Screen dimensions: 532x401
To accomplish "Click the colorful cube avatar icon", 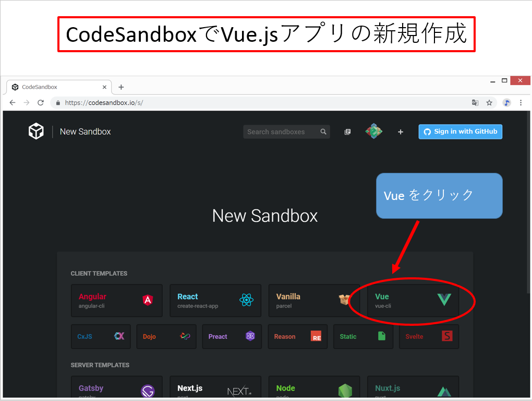I will coord(373,132).
